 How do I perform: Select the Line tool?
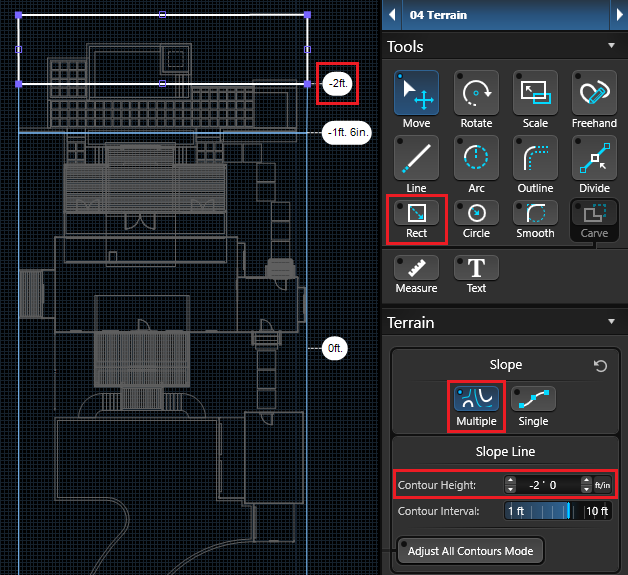pyautogui.click(x=416, y=158)
